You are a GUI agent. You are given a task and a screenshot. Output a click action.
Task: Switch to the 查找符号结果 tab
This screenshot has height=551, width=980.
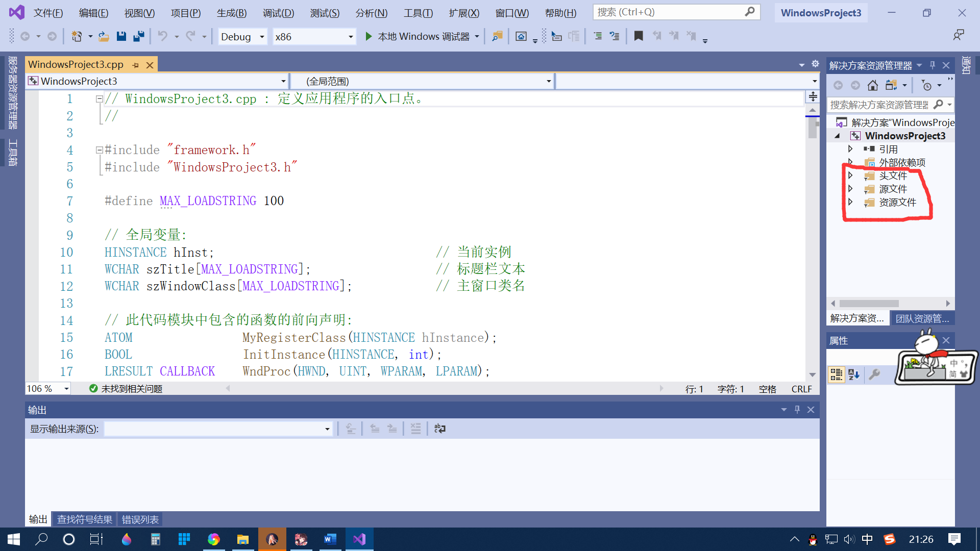point(84,519)
